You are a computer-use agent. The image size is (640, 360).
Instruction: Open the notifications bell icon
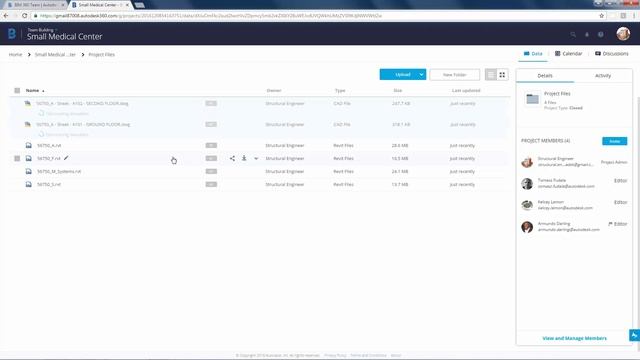(x=587, y=35)
